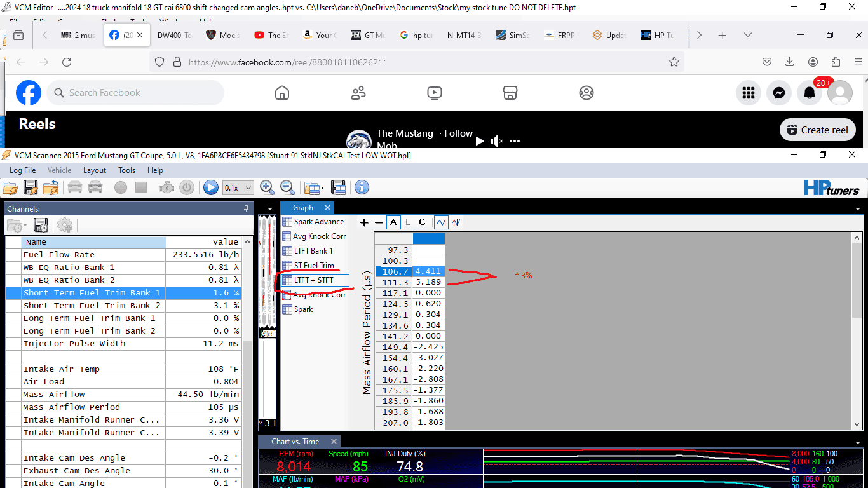This screenshot has height=488, width=868.
Task: Add a graph row with the plus icon
Action: tap(364, 222)
